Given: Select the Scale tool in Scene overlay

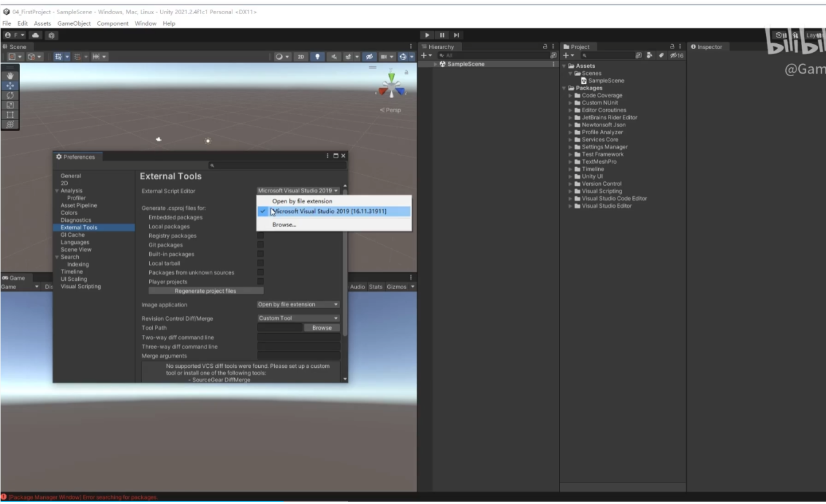Looking at the screenshot, I should click(10, 105).
